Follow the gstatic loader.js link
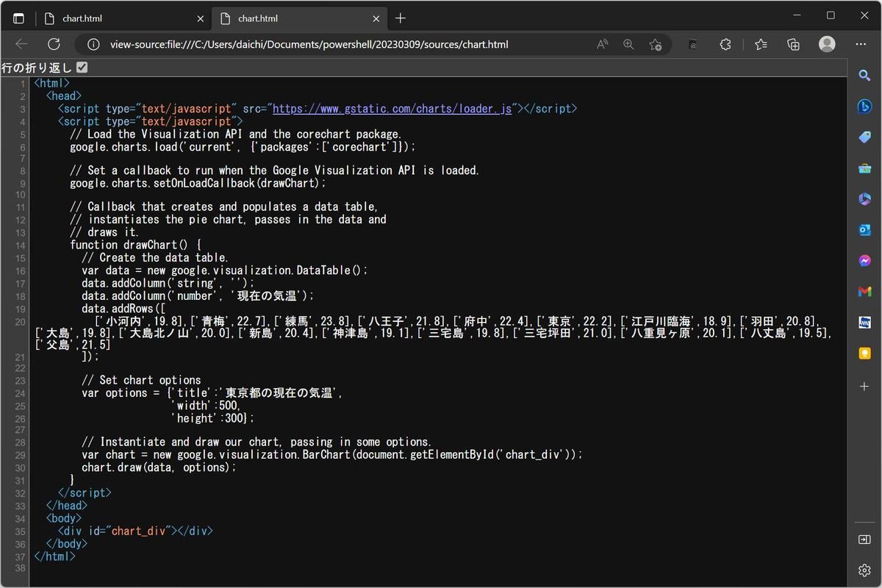882x588 pixels. tap(392, 109)
